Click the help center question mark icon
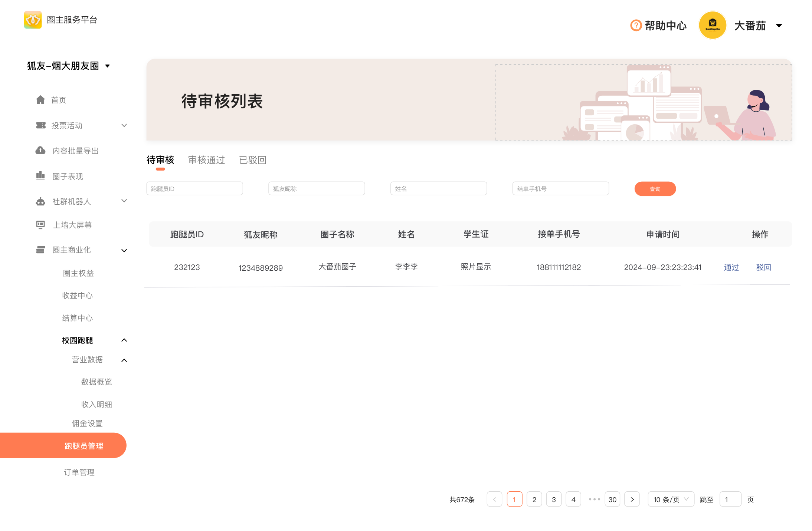The image size is (812, 531). [636, 26]
